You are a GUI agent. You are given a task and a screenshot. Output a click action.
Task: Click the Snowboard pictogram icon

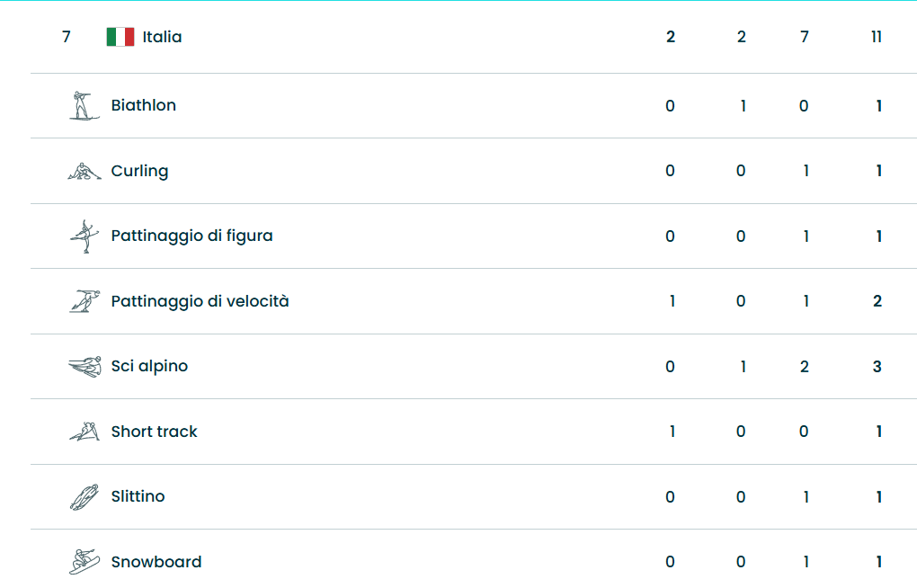(84, 562)
